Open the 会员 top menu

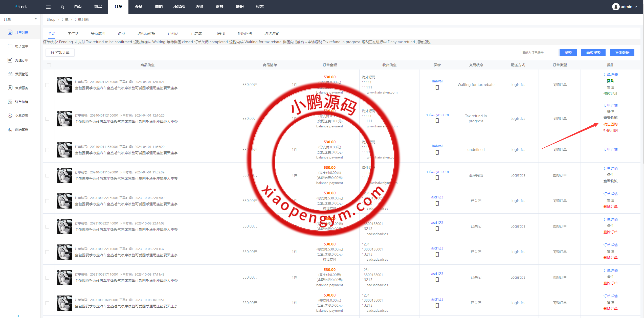tap(139, 7)
